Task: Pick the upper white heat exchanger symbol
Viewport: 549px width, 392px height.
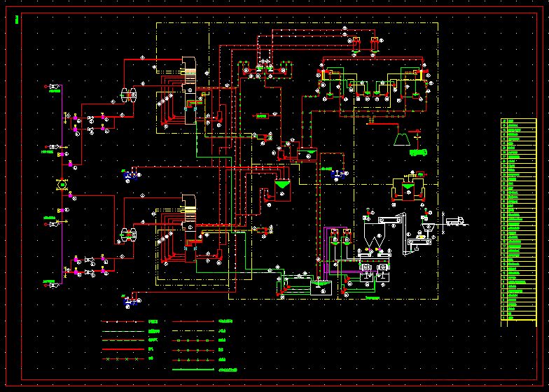Action: click(x=129, y=95)
